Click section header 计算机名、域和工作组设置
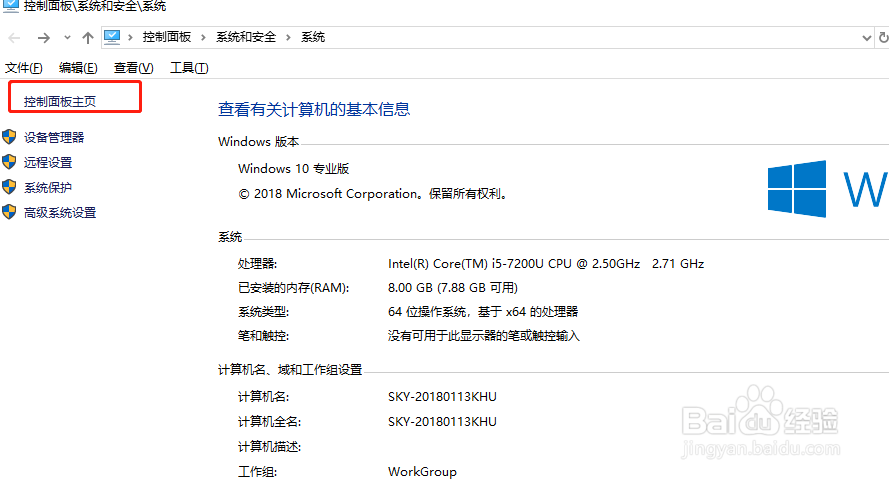The image size is (889, 480). pos(290,370)
